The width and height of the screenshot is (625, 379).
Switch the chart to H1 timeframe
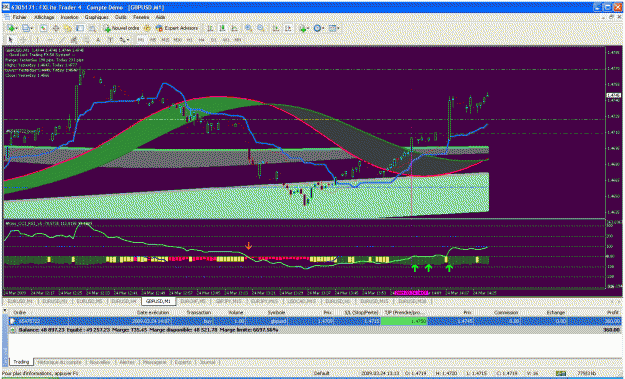click(x=190, y=39)
